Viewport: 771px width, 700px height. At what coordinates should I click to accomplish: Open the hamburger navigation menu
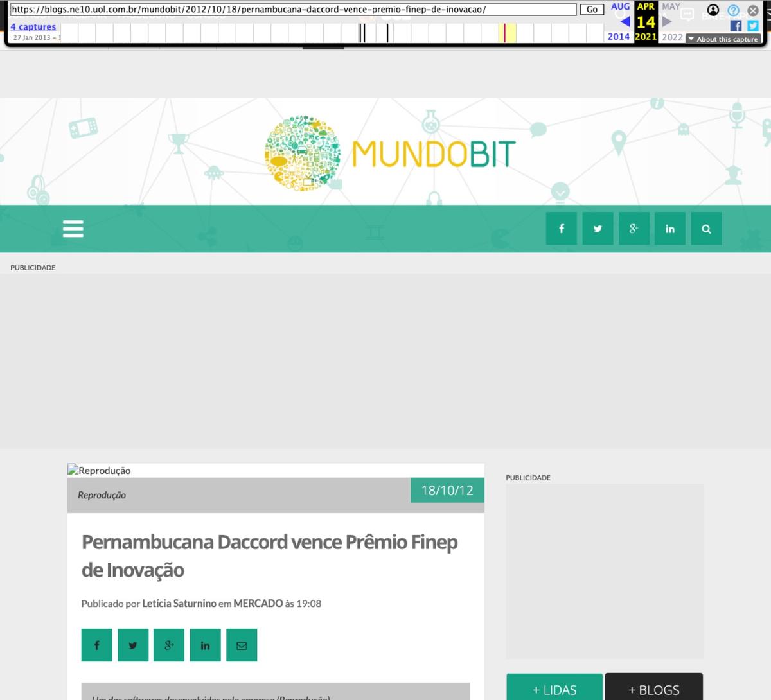point(73,229)
